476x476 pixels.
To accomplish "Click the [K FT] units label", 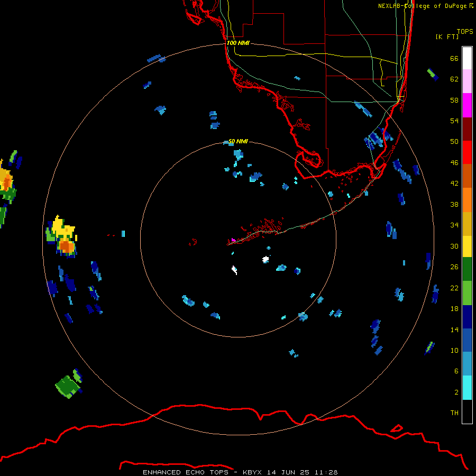I will 447,36.
